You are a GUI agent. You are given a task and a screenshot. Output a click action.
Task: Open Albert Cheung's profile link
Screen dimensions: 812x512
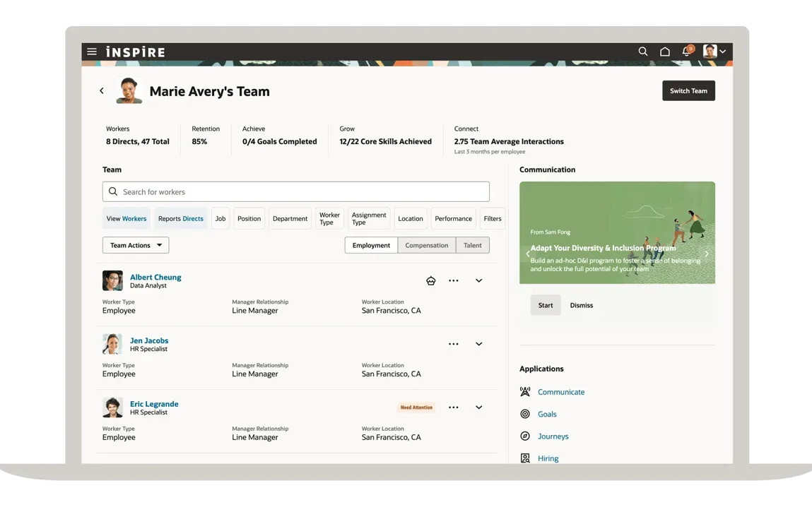[155, 277]
